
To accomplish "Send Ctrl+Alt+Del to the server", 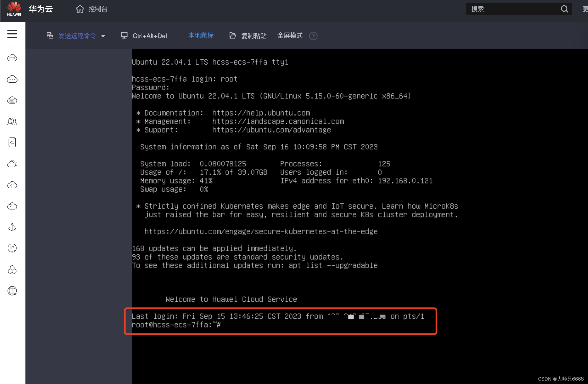I will [150, 36].
